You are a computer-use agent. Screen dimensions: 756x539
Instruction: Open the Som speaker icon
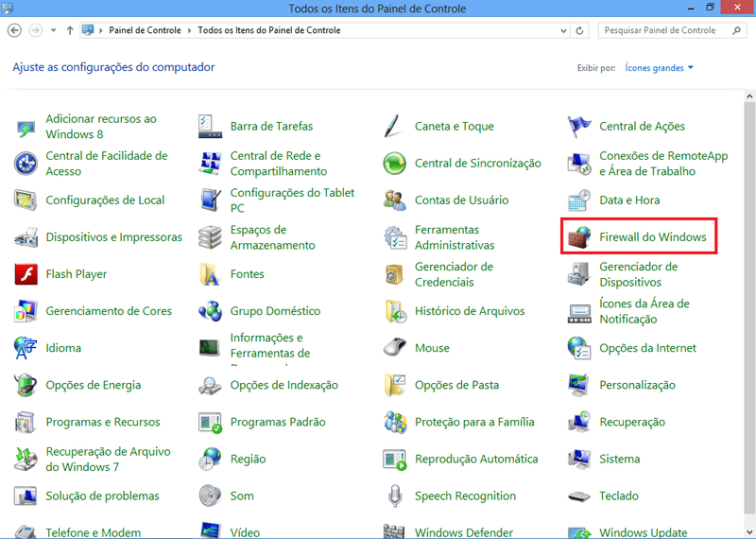210,496
